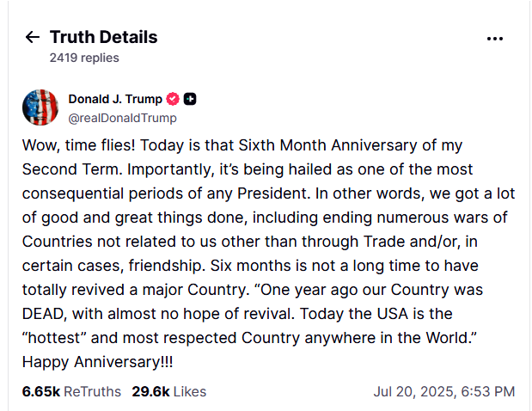This screenshot has width=532, height=411.
Task: Open the three-dot more options menu
Action: [495, 38]
